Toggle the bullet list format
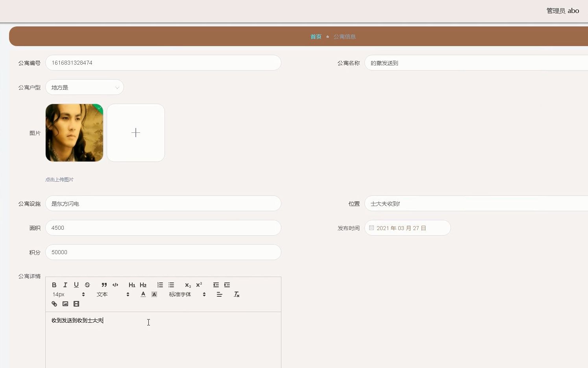This screenshot has height=368, width=588. pos(171,285)
